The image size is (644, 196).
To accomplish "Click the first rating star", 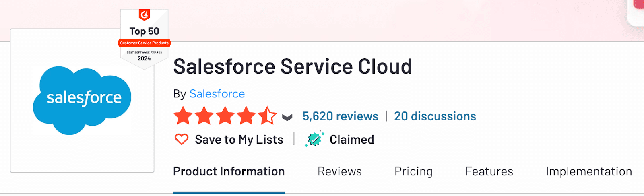I will (184, 116).
